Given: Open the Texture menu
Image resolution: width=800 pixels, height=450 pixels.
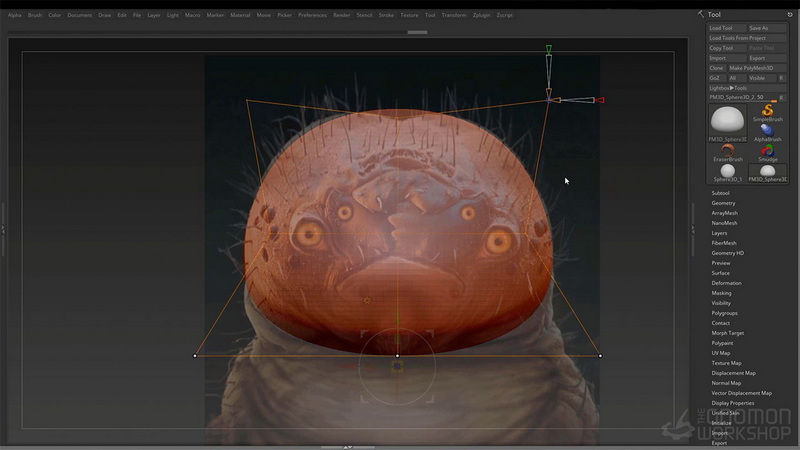Looking at the screenshot, I should coord(409,15).
